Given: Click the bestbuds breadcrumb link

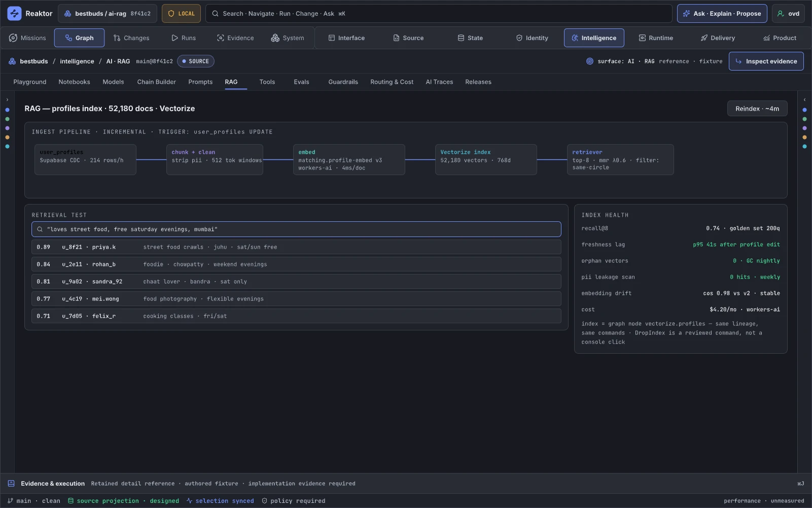Looking at the screenshot, I should click(x=33, y=61).
